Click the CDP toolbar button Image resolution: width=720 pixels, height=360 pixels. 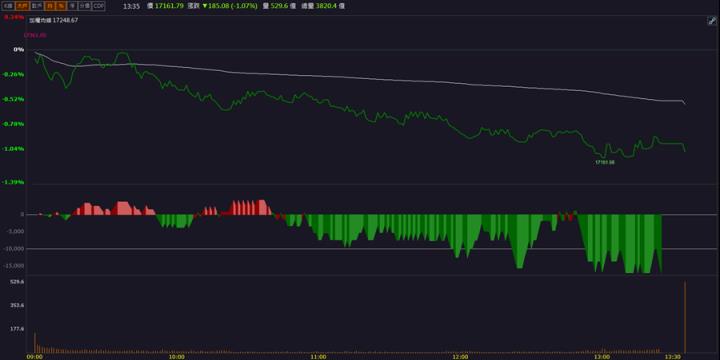[99, 6]
